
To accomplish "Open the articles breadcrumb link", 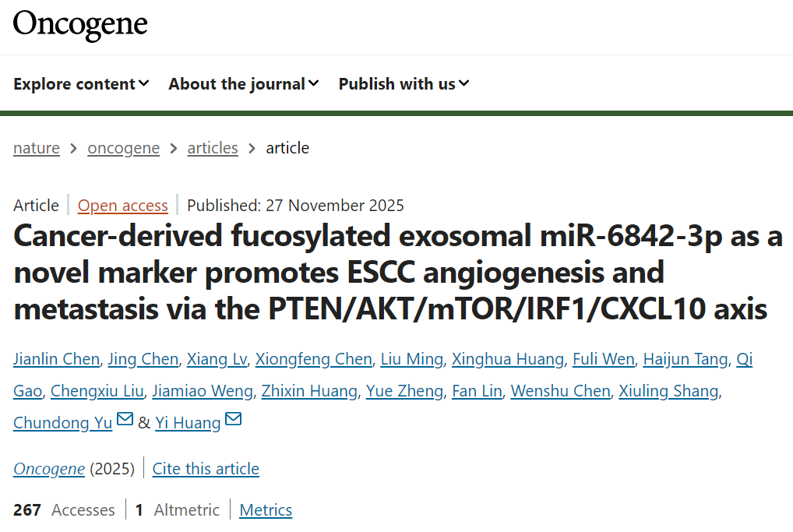I will pos(213,148).
